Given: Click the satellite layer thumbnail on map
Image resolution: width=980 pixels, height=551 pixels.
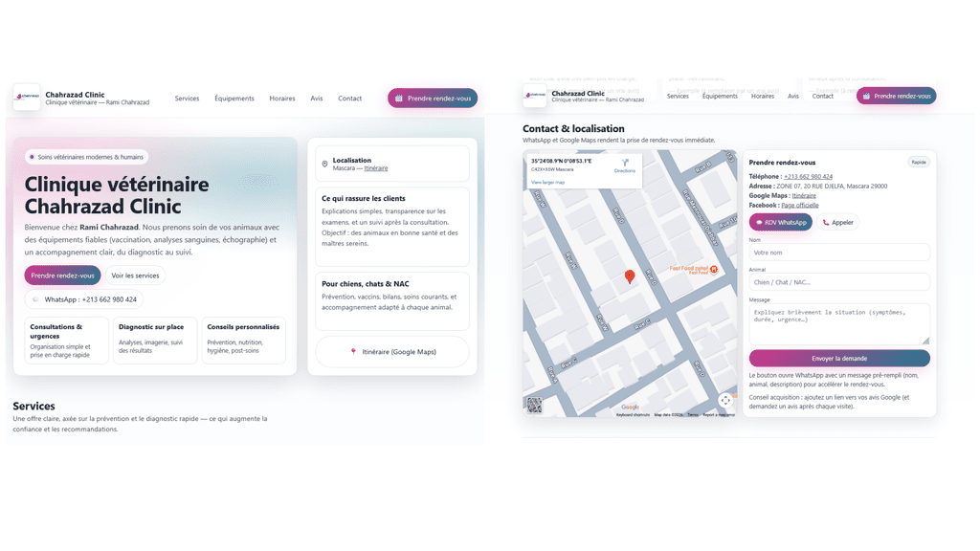Looking at the screenshot, I should (x=534, y=405).
